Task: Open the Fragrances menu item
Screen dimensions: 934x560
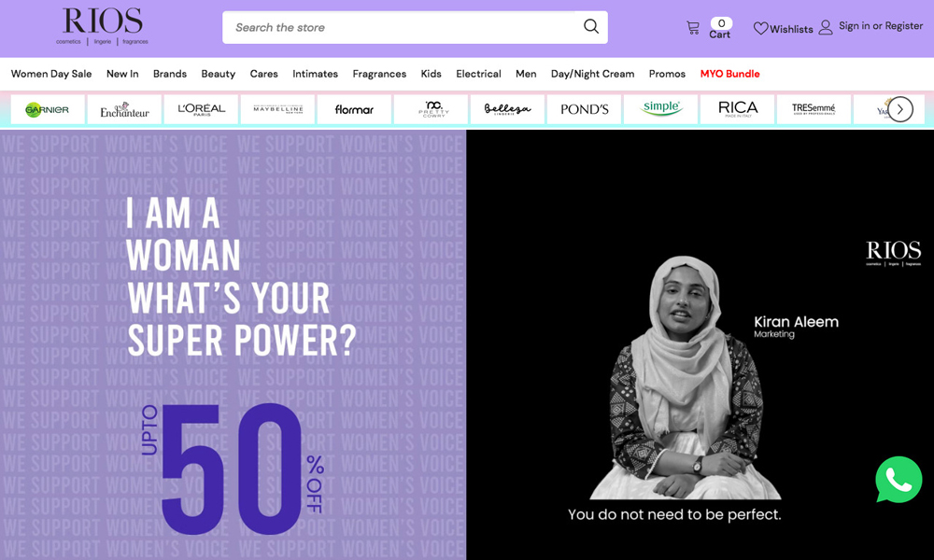Action: tap(379, 74)
